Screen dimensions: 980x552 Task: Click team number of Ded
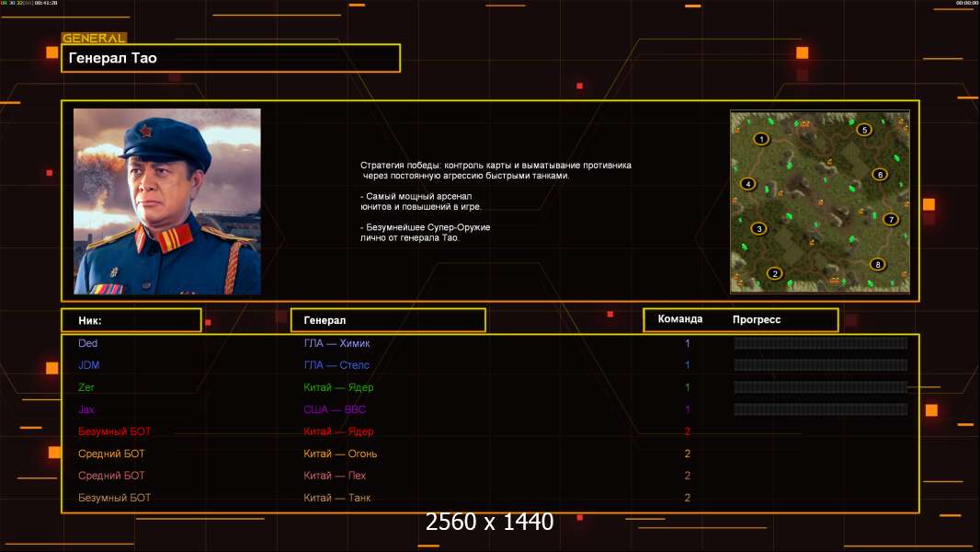(688, 343)
